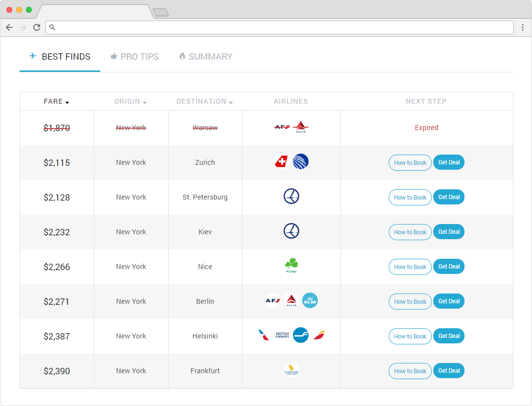Click the browser address bar
This screenshot has height=406, width=532.
click(x=279, y=27)
